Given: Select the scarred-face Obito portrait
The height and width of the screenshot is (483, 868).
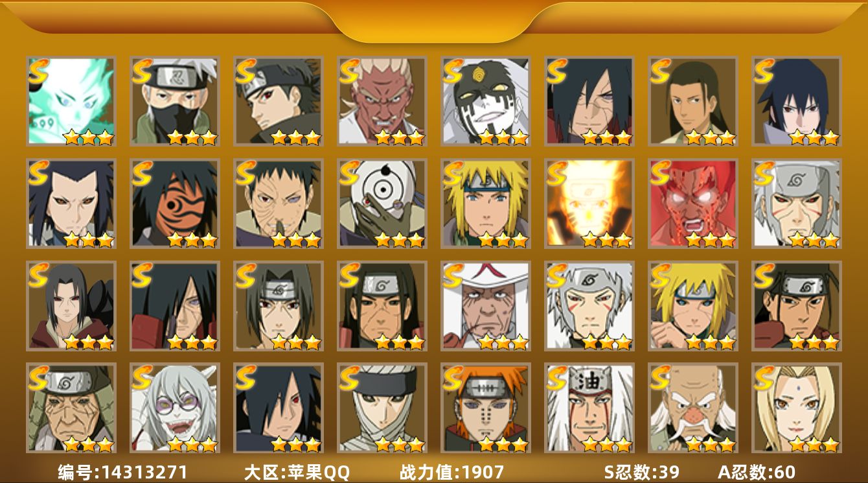Looking at the screenshot, I should coord(279,204).
